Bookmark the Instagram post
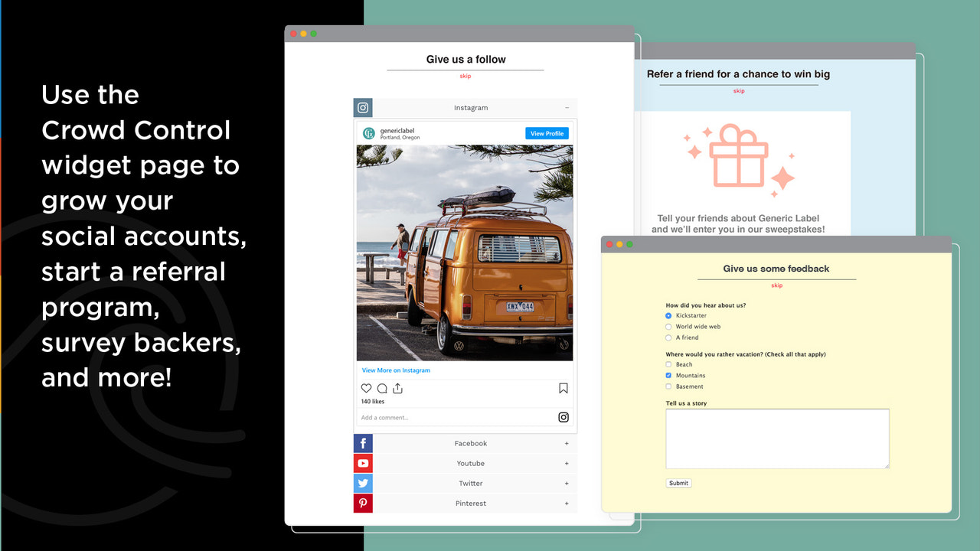This screenshot has height=551, width=980. (563, 388)
